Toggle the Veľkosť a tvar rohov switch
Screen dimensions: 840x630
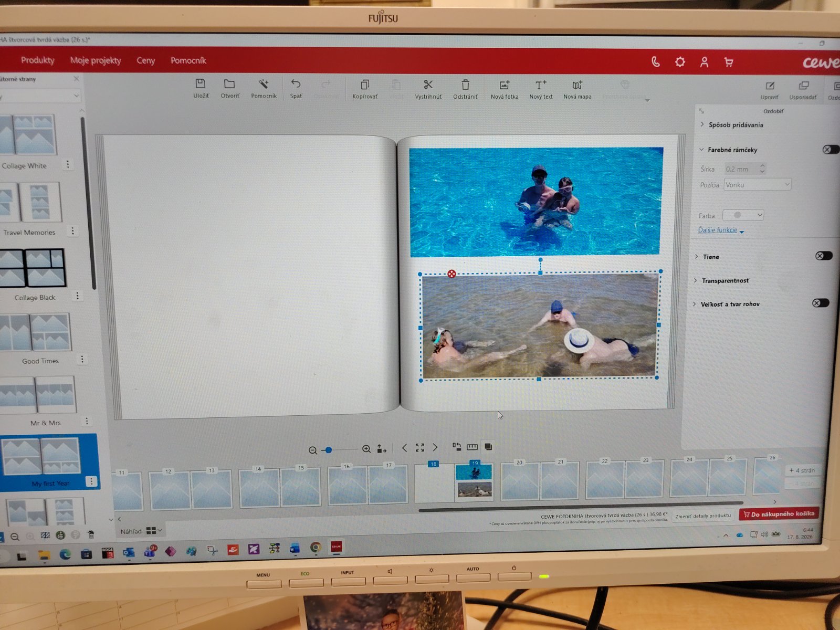(x=821, y=303)
